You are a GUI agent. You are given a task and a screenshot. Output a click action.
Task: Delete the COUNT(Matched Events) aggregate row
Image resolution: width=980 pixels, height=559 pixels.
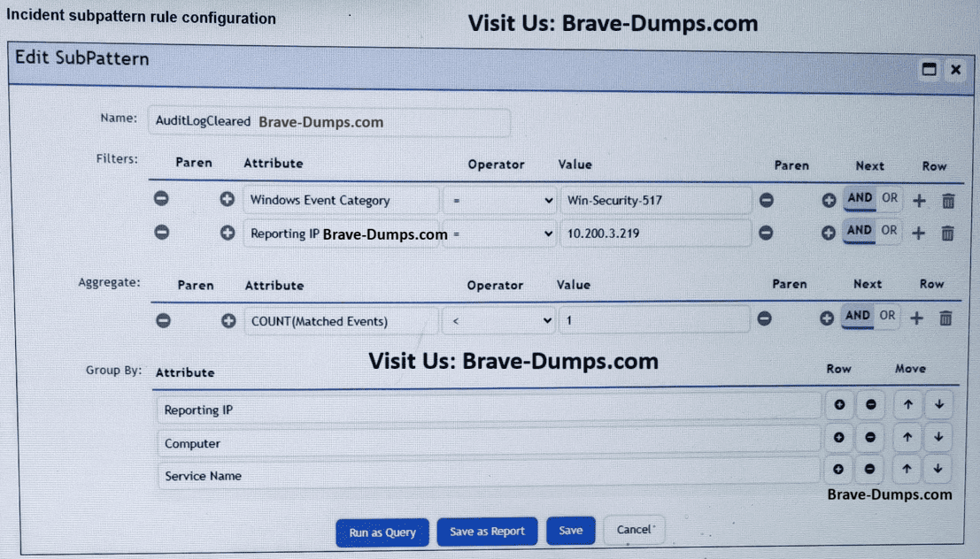click(x=945, y=319)
